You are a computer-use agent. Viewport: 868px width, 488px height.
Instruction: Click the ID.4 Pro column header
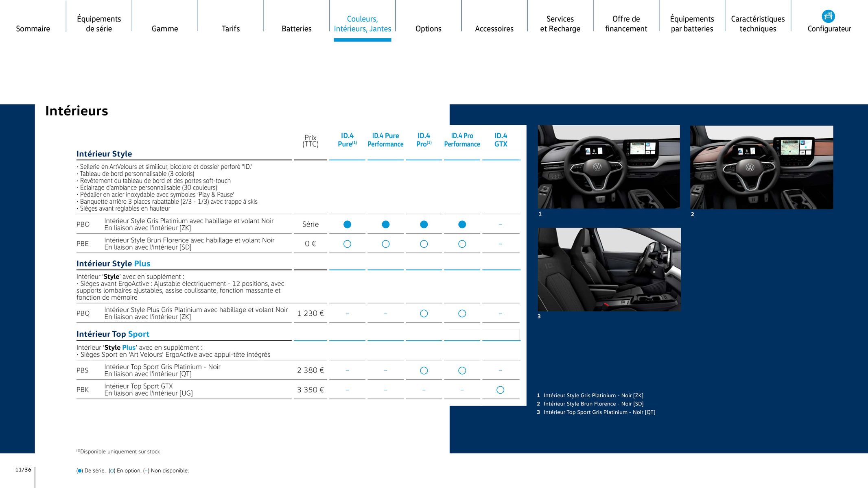click(x=424, y=140)
